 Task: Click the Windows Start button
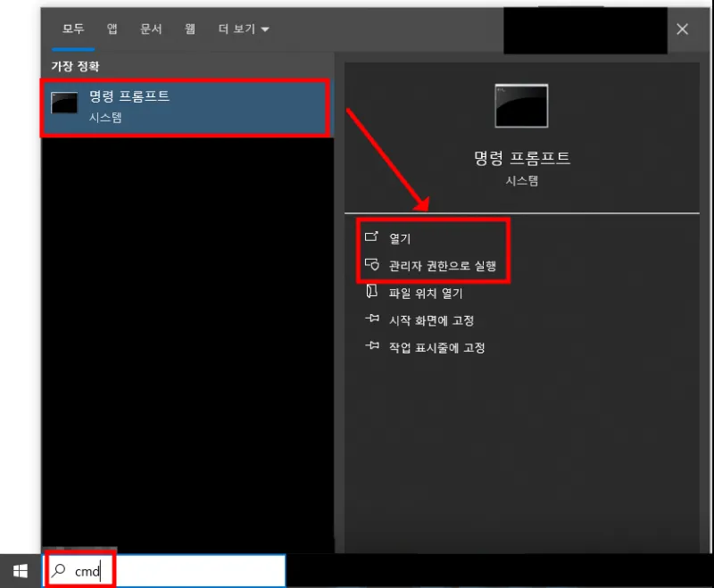(20, 571)
